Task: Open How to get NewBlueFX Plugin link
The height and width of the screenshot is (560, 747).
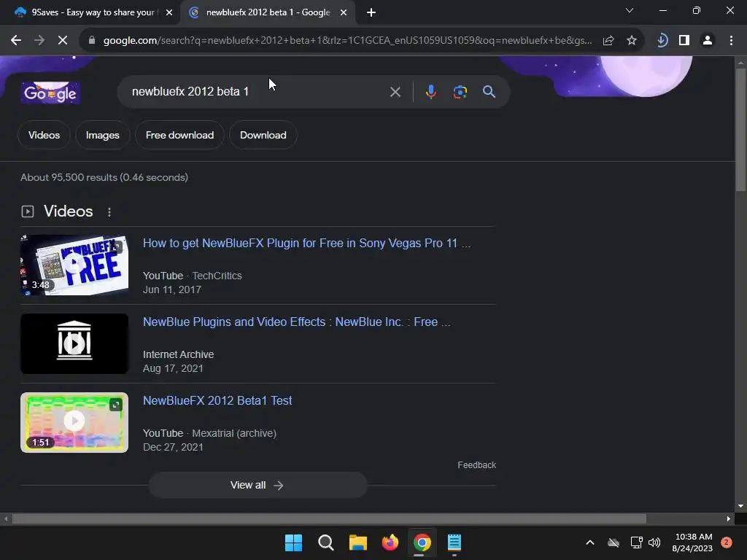Action: click(306, 244)
